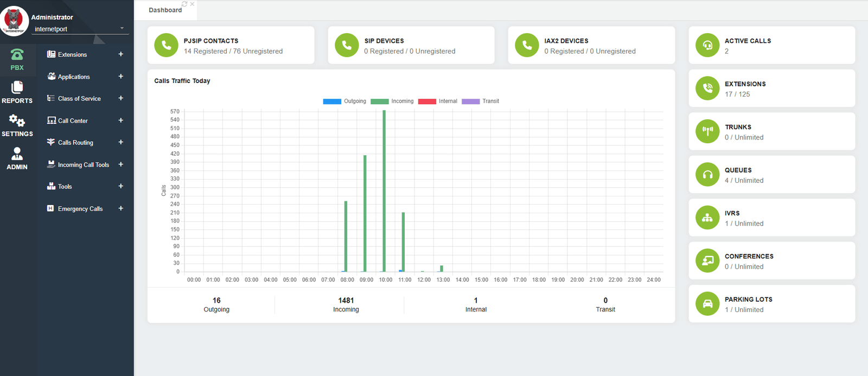Viewport: 868px width, 376px height.
Task: Click the Administrator avatar logo
Action: tap(14, 21)
